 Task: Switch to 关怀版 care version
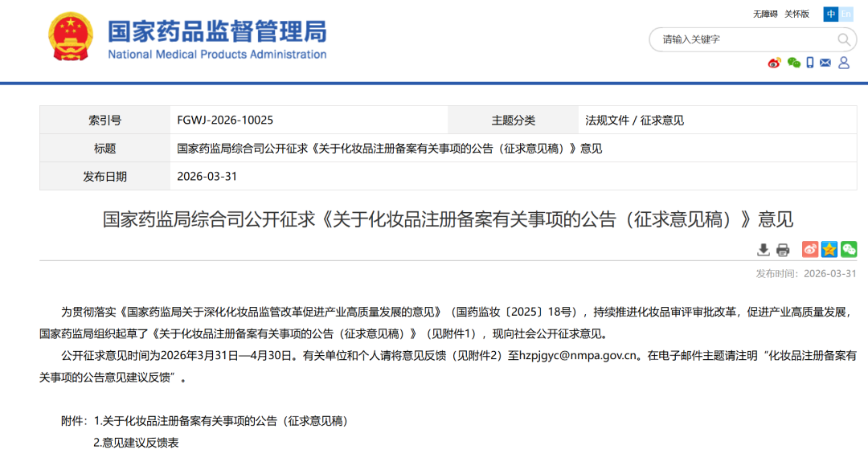[x=796, y=14]
